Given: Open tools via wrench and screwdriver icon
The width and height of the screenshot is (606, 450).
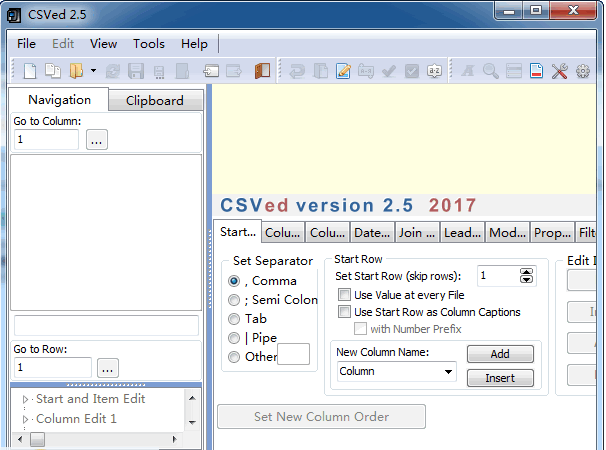Looking at the screenshot, I should (x=559, y=72).
